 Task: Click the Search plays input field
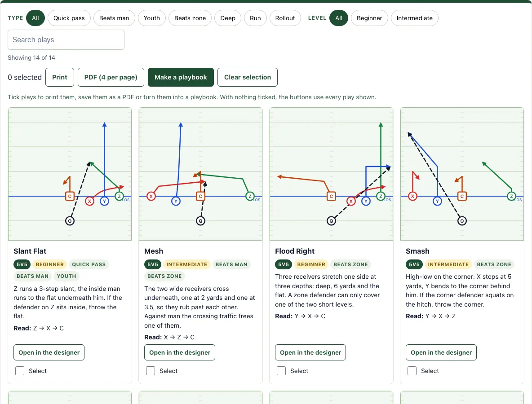click(66, 40)
